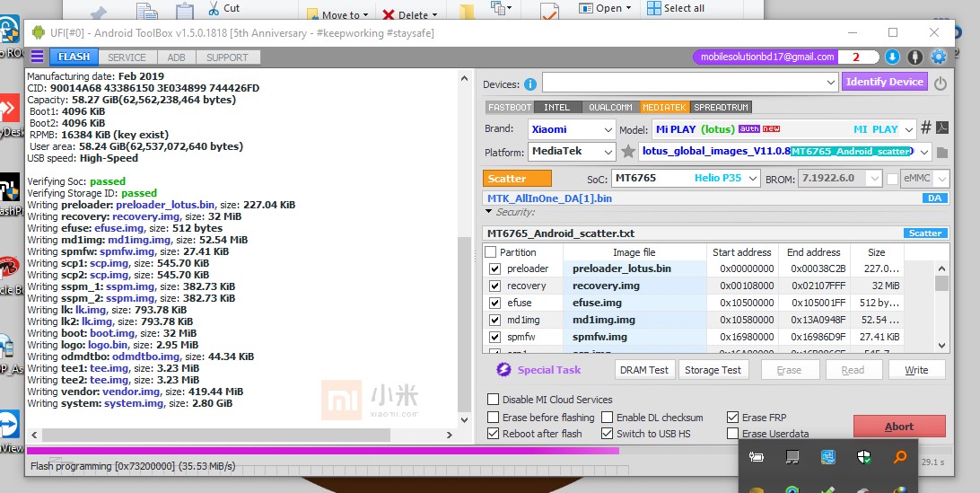
Task: Click the USB safely remove tray icon
Action: click(757, 457)
